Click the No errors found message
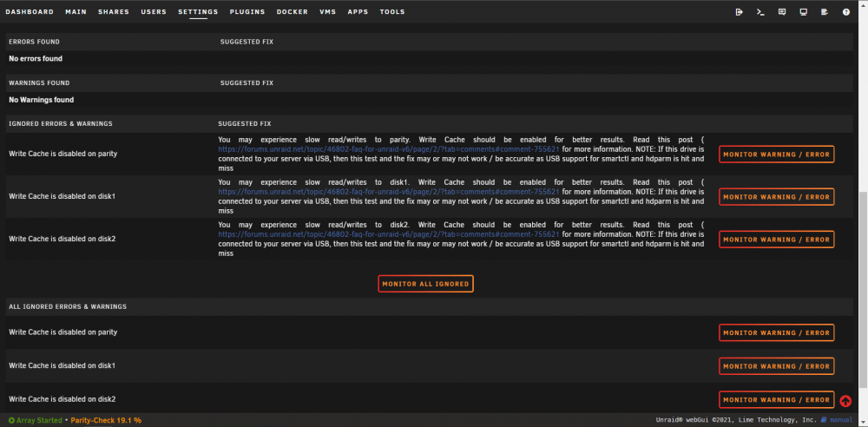The height and width of the screenshot is (427, 868). [36, 59]
